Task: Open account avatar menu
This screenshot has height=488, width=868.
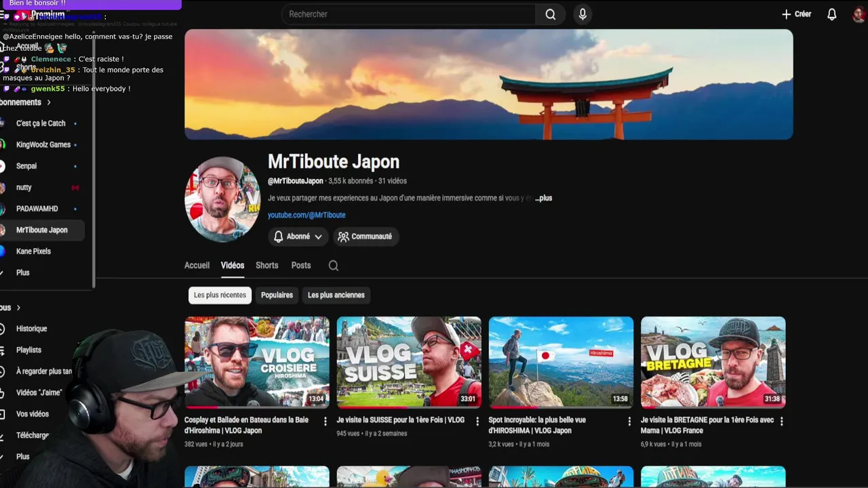Action: [859, 14]
